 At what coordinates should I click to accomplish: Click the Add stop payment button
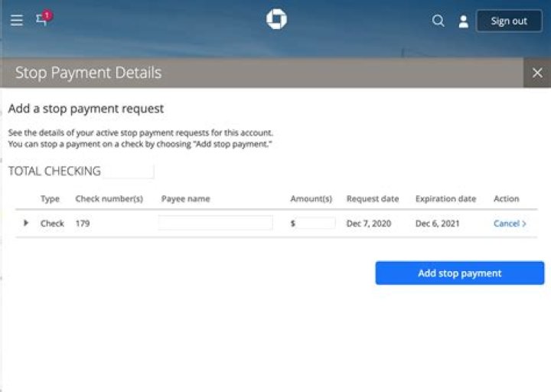[x=460, y=273]
